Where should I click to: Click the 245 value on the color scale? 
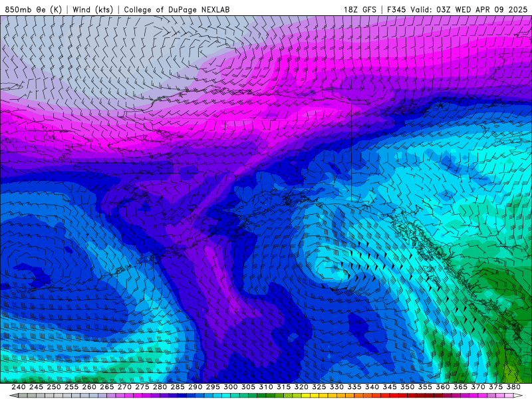click(37, 387)
